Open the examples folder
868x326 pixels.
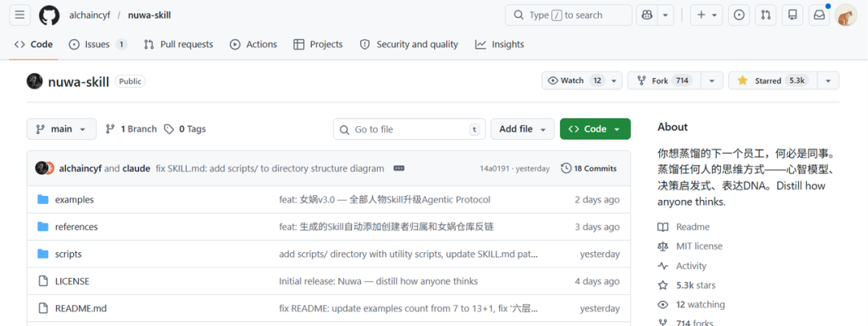click(x=74, y=199)
